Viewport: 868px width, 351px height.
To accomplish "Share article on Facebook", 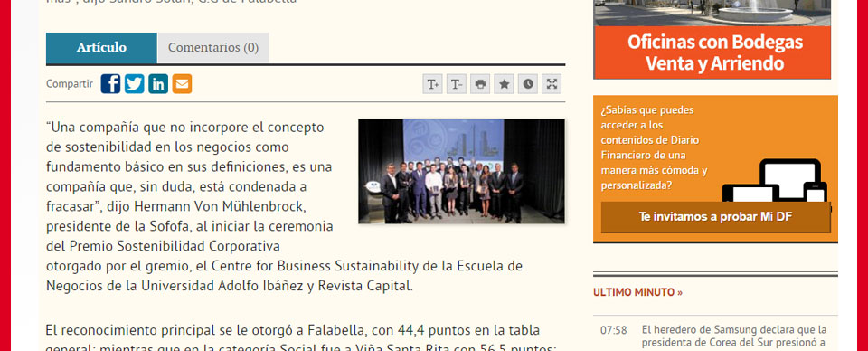I will tap(110, 83).
